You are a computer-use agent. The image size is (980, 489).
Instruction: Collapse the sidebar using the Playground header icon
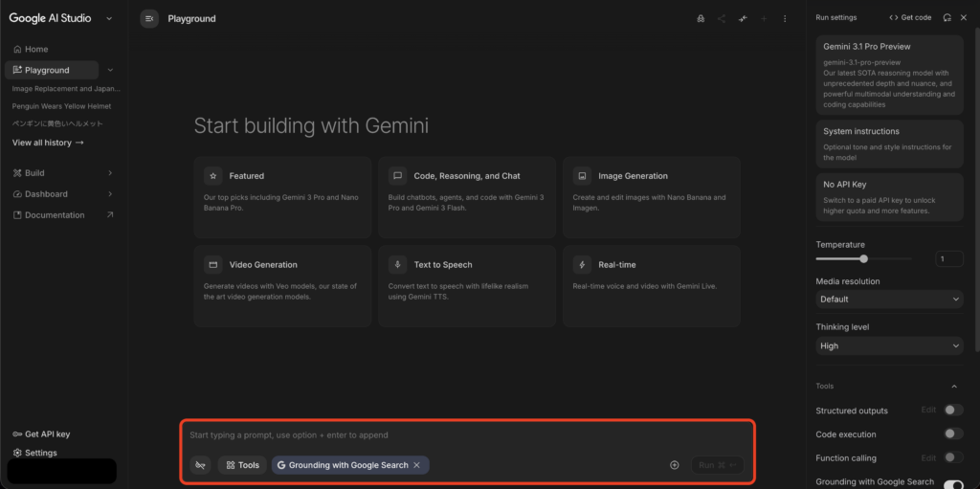tap(149, 18)
